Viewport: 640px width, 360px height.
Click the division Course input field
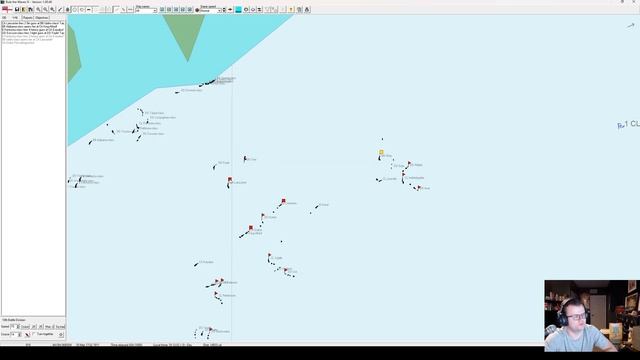pos(14,334)
